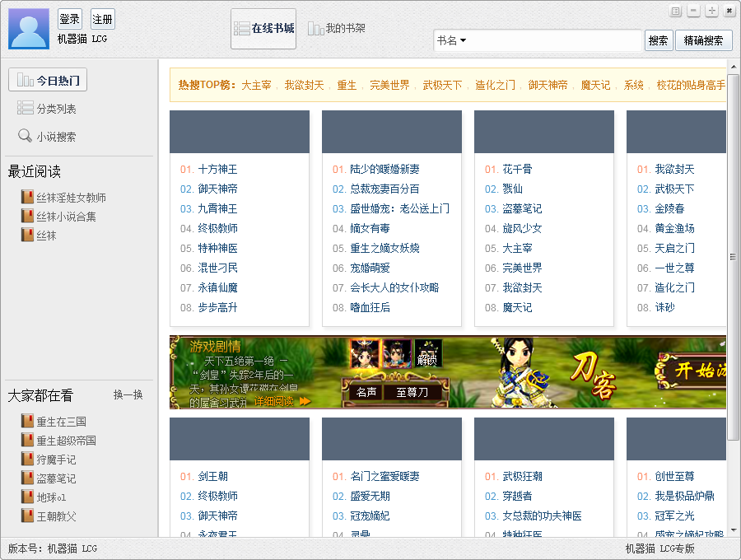
Task: Open book 名门之蜜爱暖妻
Action: [x=384, y=476]
